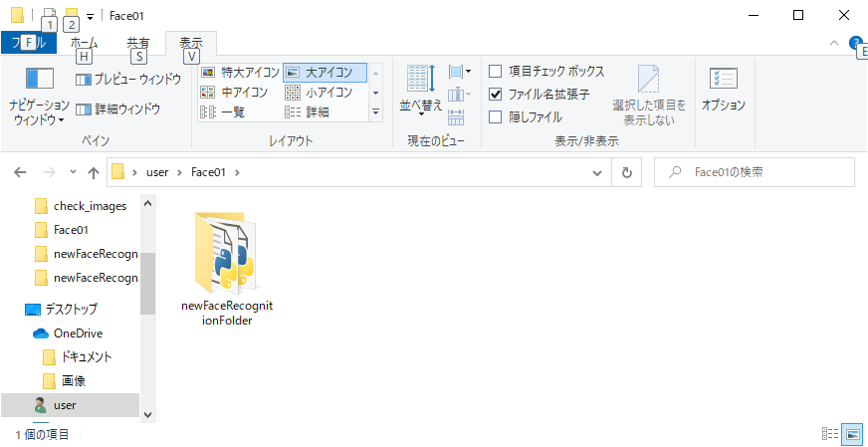Open オプション folder options
This screenshot has width=868, height=447.
pos(724,91)
